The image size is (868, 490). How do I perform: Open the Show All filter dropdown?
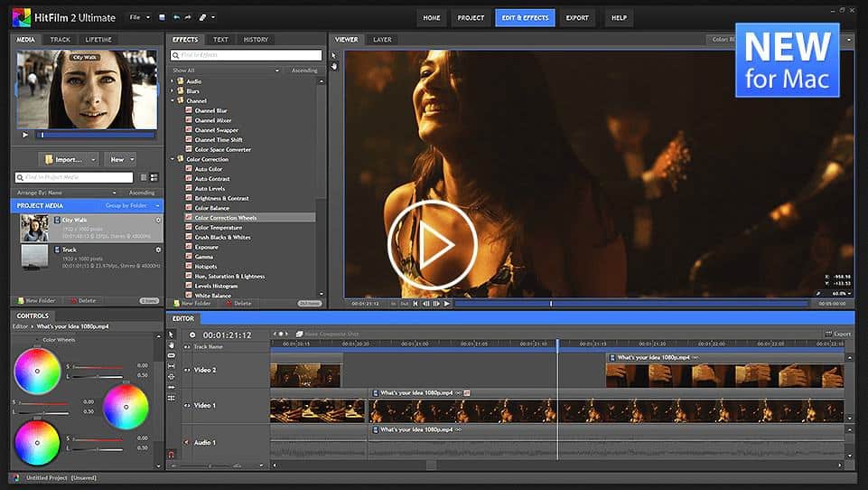click(226, 71)
